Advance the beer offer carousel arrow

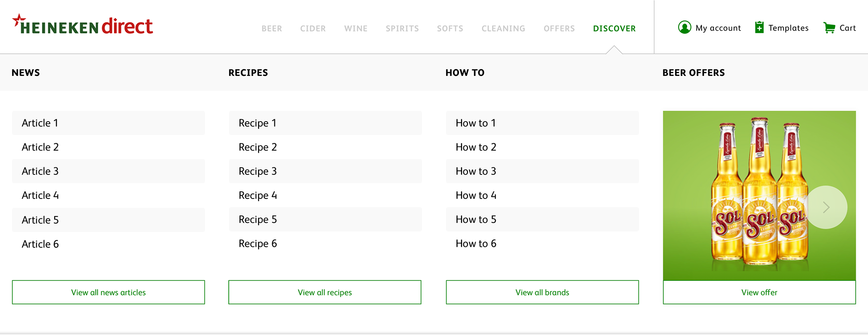[x=826, y=207]
